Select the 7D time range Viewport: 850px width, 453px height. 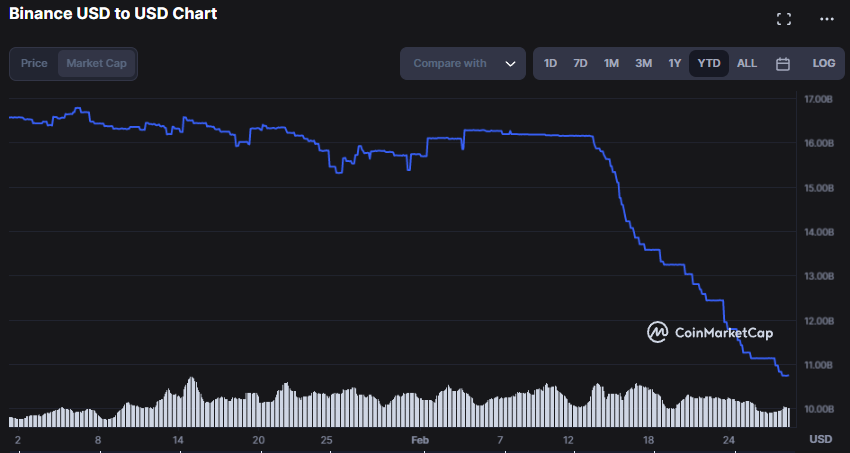tap(580, 63)
